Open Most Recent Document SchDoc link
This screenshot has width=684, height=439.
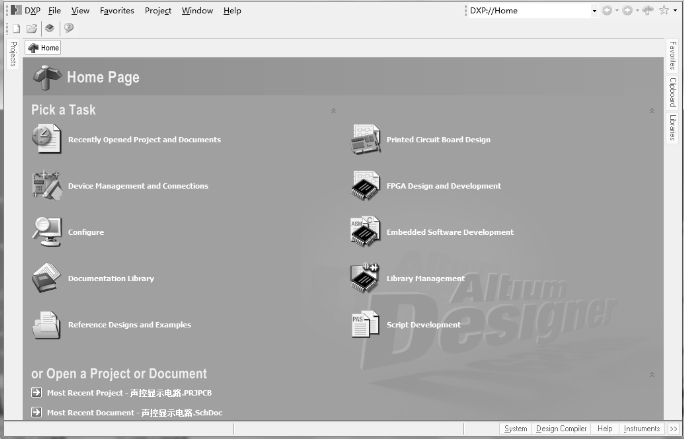click(135, 412)
